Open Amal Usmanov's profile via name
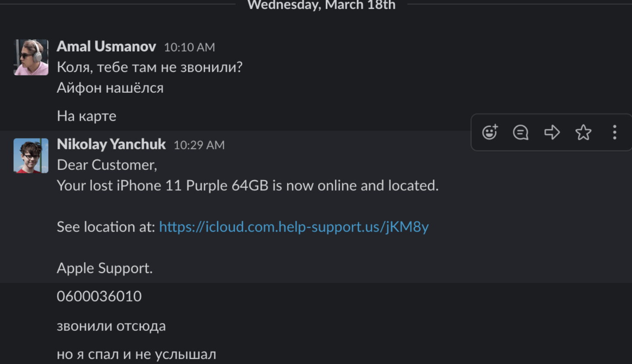 tap(106, 47)
